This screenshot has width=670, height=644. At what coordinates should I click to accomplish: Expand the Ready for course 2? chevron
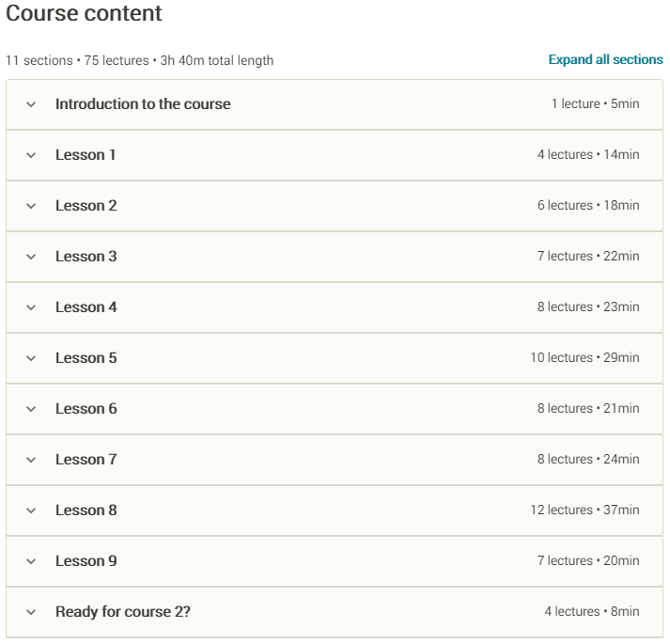(x=31, y=612)
